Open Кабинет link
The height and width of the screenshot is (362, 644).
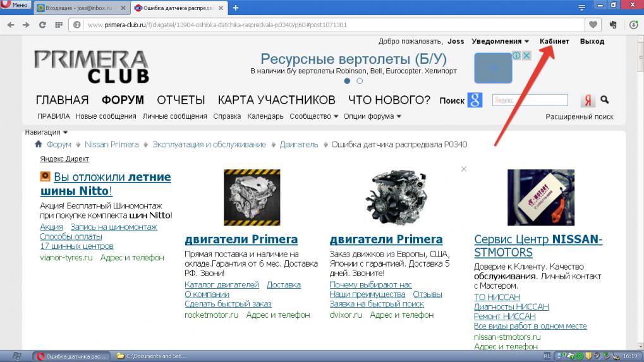point(554,42)
